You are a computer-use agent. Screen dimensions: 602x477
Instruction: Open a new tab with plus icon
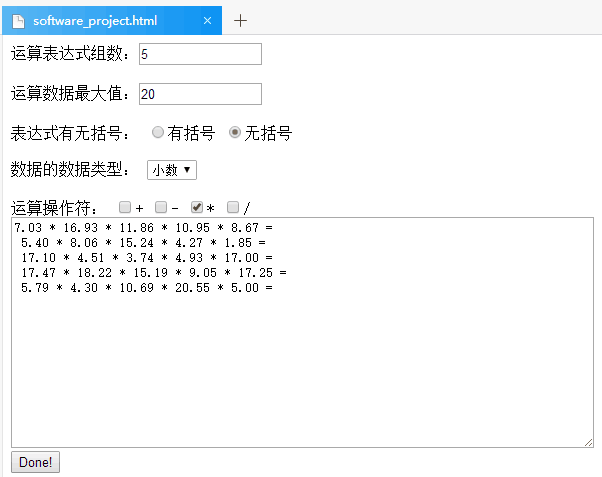[x=240, y=20]
